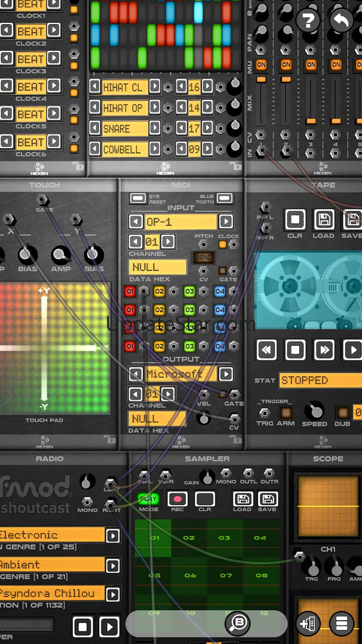
Task: Click the magnifier zoom icon
Action: (x=238, y=623)
